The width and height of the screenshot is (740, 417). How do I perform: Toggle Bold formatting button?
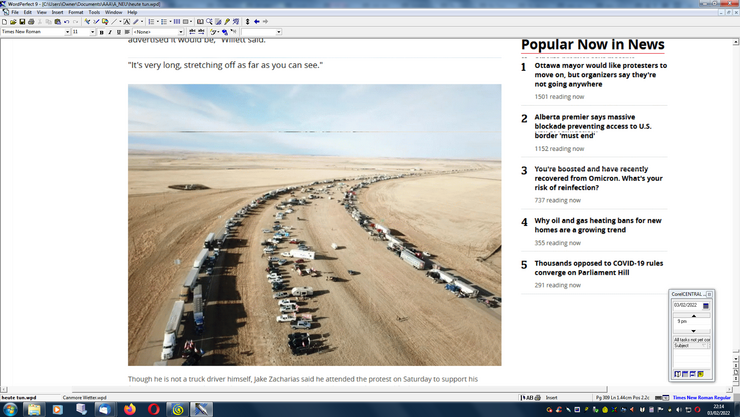101,32
